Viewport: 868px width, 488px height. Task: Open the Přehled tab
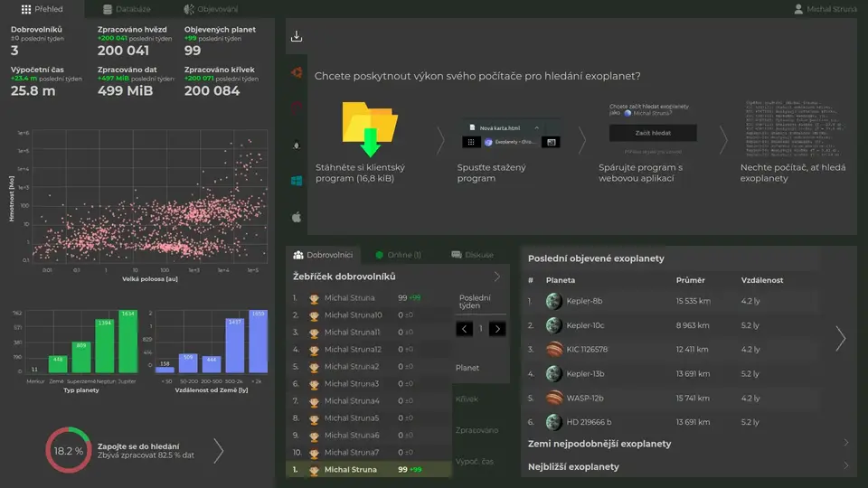(x=42, y=9)
